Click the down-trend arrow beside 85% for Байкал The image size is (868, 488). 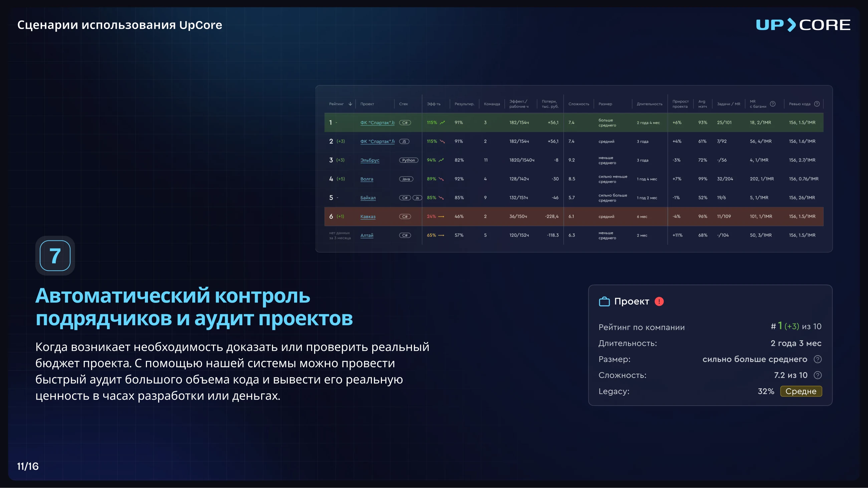441,198
